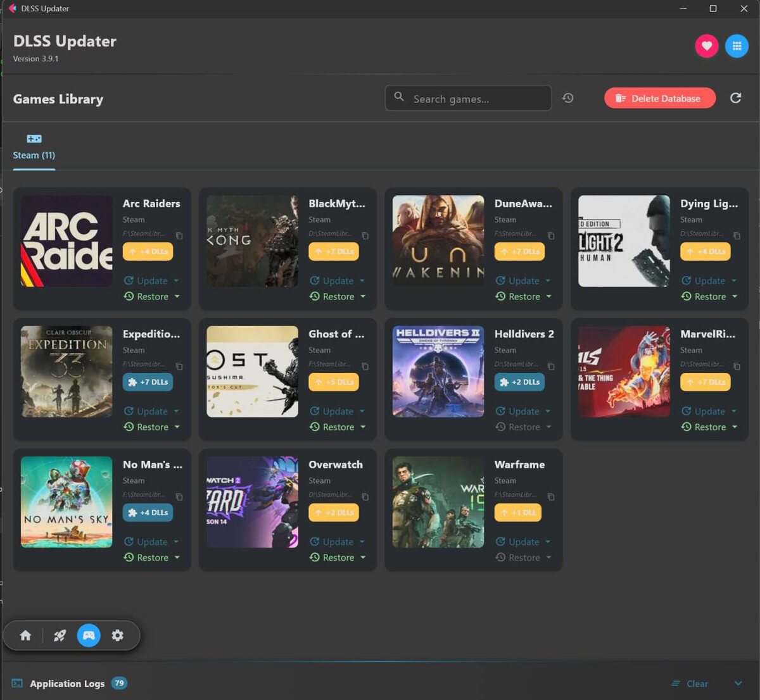Image resolution: width=760 pixels, height=700 pixels.
Task: Copy the DuneAwakening path
Action: 551,235
